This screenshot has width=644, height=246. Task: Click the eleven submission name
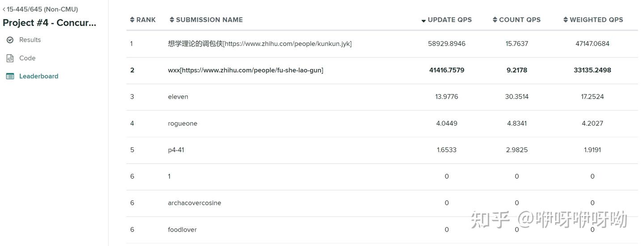178,96
